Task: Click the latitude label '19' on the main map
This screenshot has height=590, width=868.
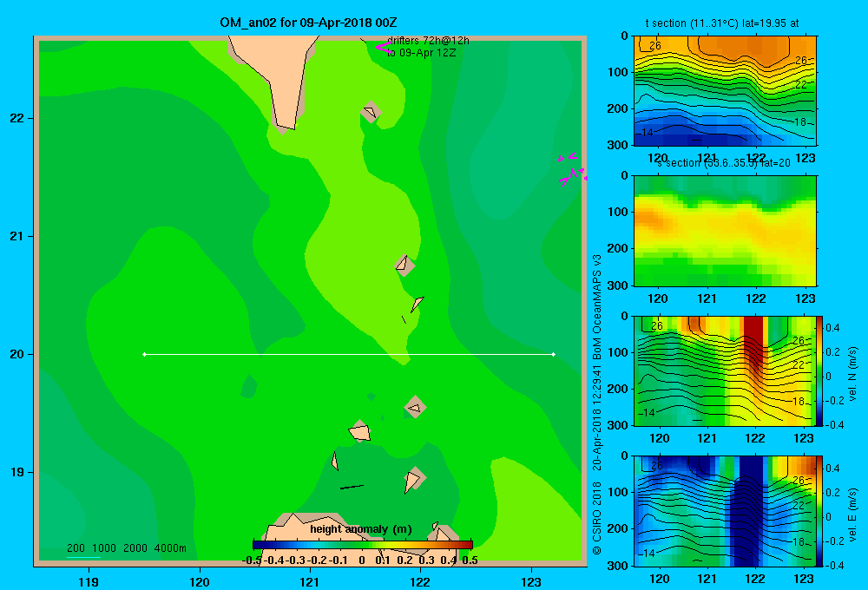Action: (17, 472)
